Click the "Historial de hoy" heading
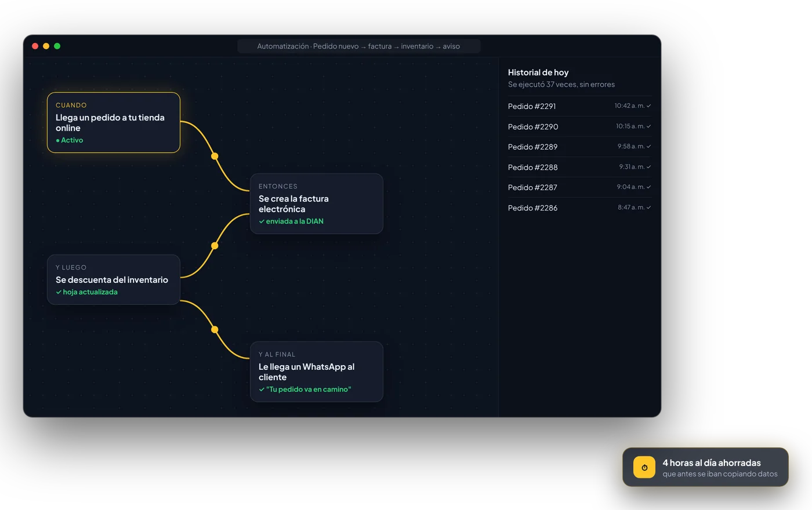The height and width of the screenshot is (510, 812). pyautogui.click(x=538, y=72)
